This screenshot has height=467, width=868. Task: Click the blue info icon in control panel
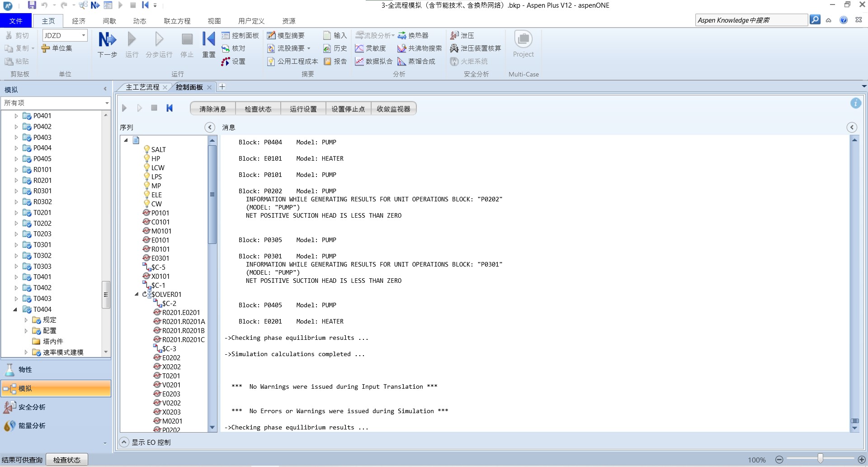click(856, 103)
